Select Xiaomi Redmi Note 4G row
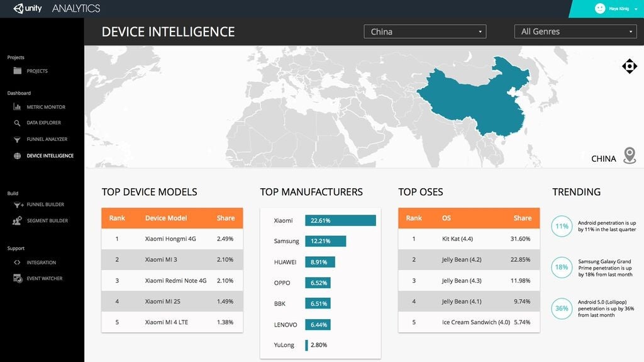The width and height of the screenshot is (644, 362). [172, 281]
